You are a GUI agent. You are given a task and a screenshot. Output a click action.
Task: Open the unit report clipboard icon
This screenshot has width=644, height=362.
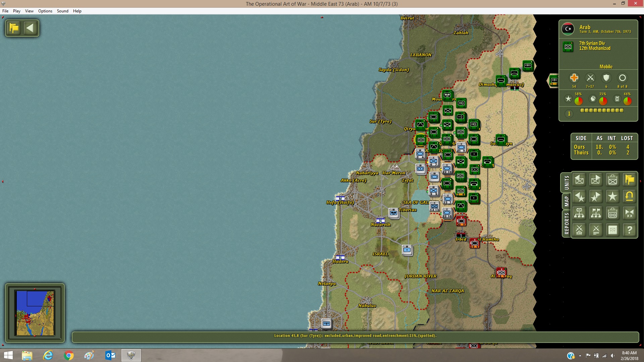(612, 180)
